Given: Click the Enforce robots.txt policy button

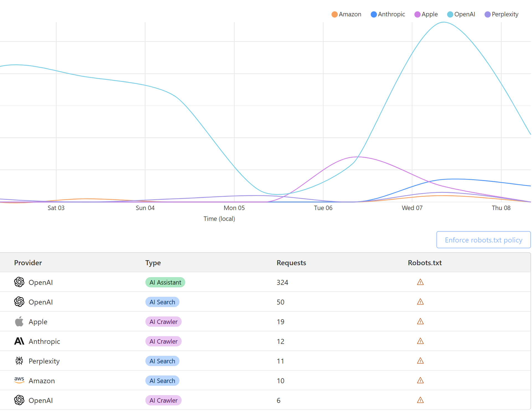Looking at the screenshot, I should click(x=484, y=240).
